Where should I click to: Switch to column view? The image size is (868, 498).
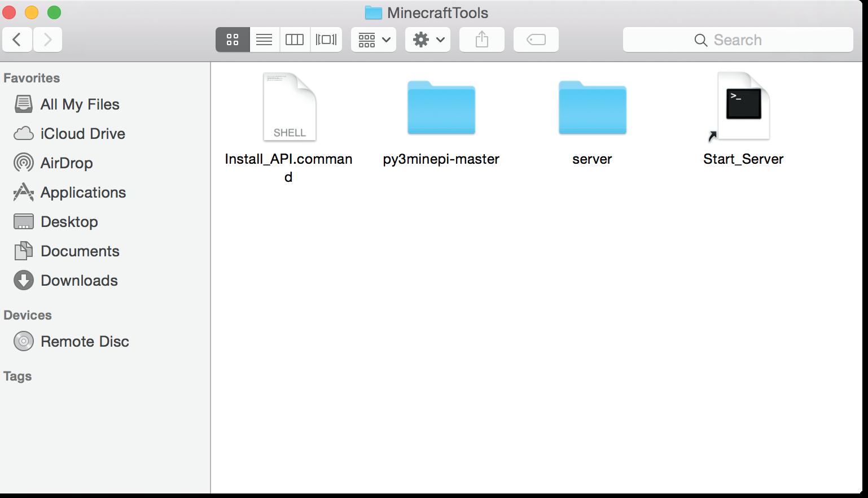pos(295,40)
